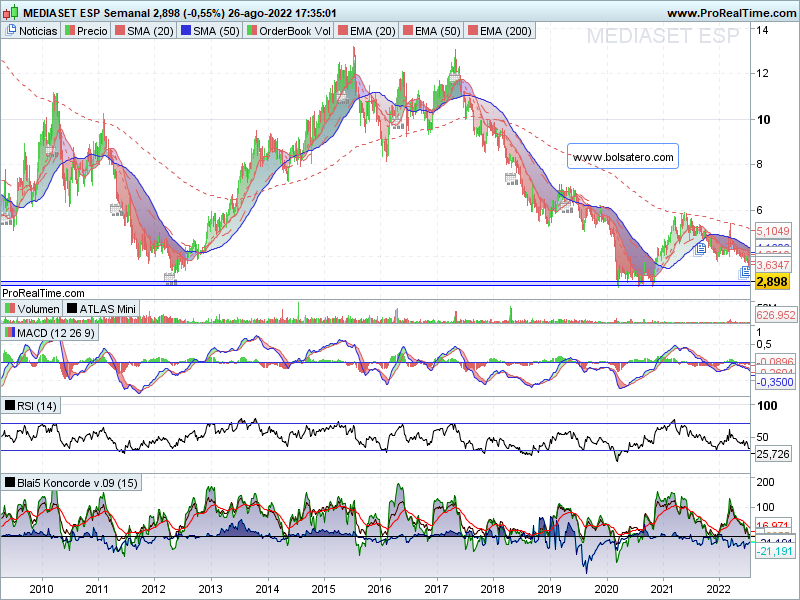The height and width of the screenshot is (600, 800).
Task: Click the www.bolsatero.com text box
Action: point(623,157)
